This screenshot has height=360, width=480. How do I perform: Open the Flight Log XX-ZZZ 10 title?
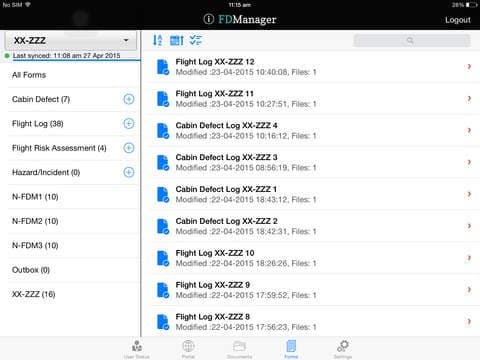[x=215, y=253]
